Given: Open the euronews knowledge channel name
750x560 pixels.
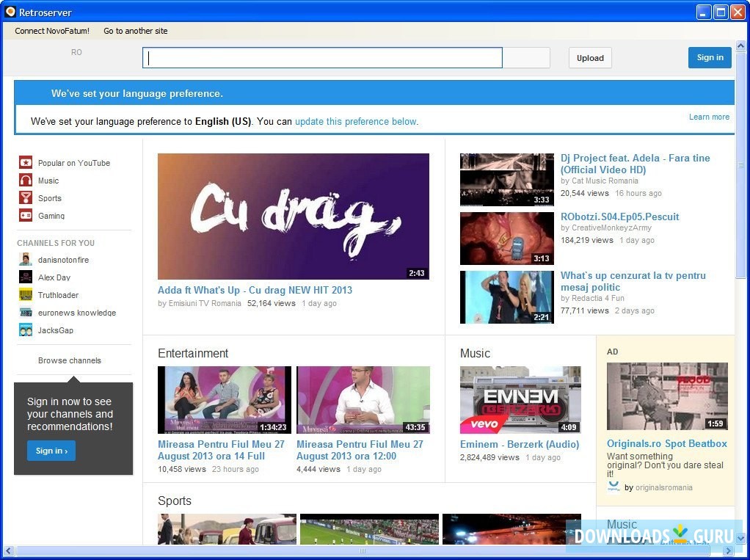Looking at the screenshot, I should pos(77,313).
